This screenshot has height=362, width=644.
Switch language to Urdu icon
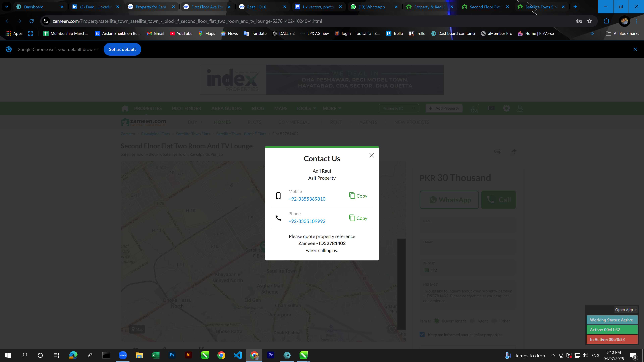(x=474, y=108)
